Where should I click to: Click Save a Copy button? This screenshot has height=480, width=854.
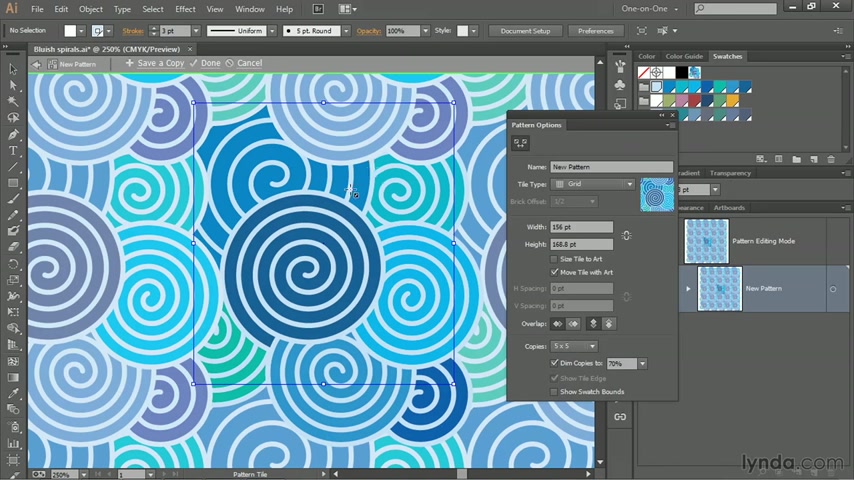point(155,63)
